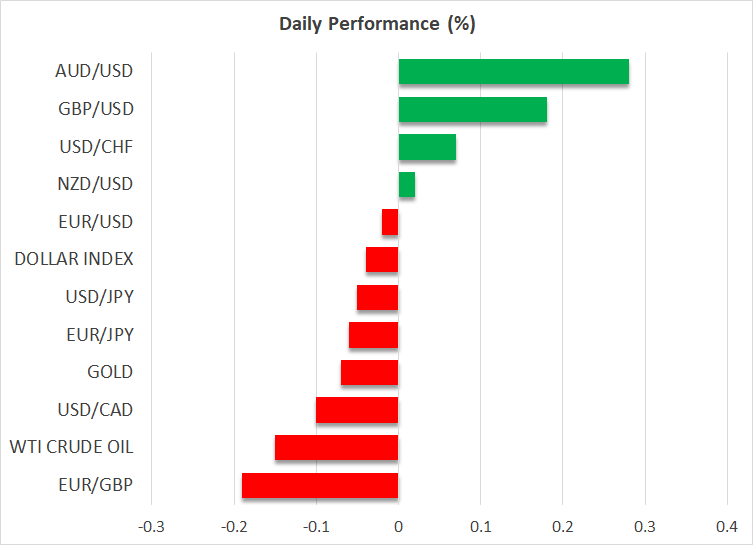The width and height of the screenshot is (753, 545).
Task: Select the green AUD/USD bar
Action: coord(513,72)
